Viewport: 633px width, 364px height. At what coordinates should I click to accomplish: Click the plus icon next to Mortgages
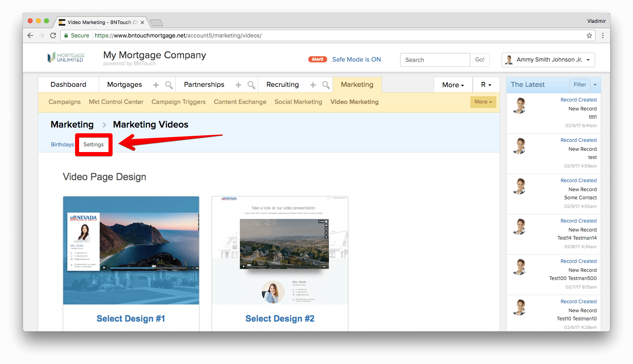tap(156, 85)
